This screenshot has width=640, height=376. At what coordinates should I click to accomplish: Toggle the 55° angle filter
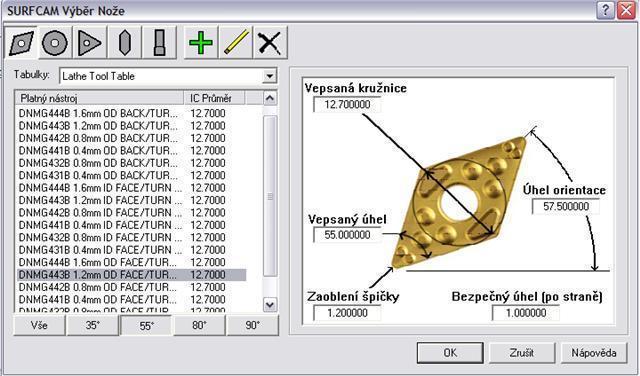coord(146,325)
